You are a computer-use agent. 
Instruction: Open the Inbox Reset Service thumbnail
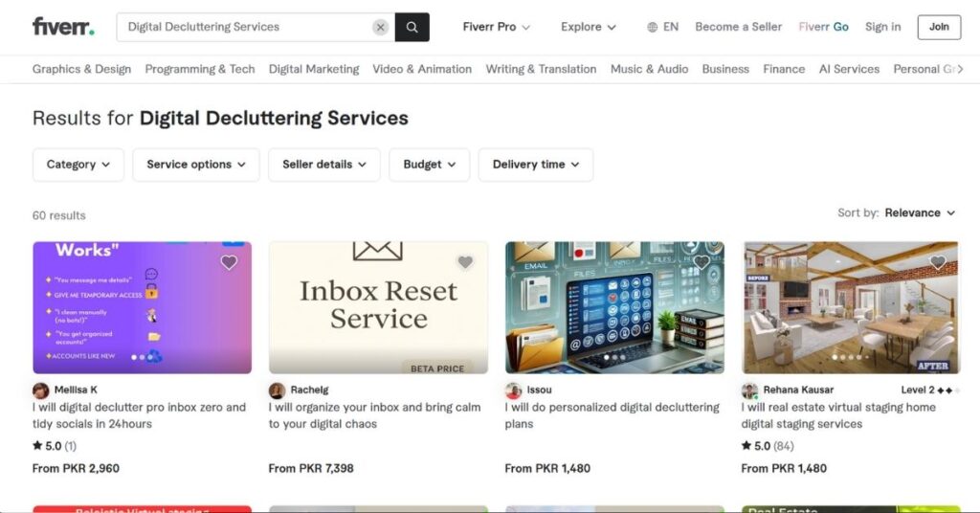(378, 307)
